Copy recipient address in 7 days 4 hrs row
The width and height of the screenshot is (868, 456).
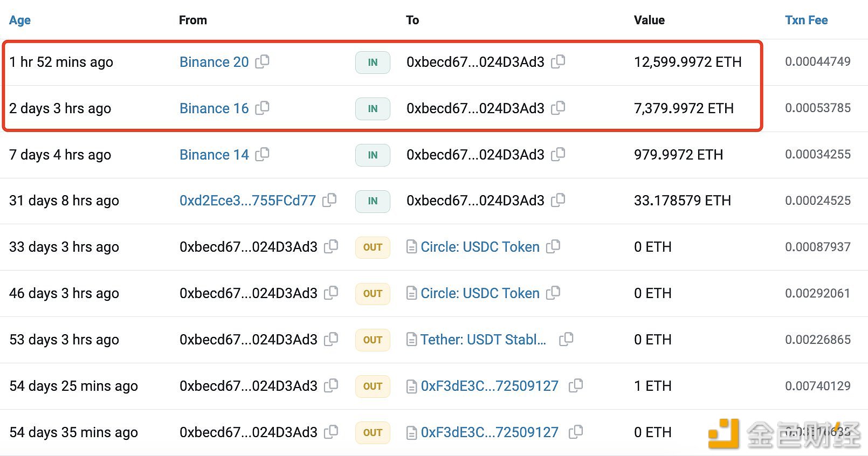[x=558, y=154]
